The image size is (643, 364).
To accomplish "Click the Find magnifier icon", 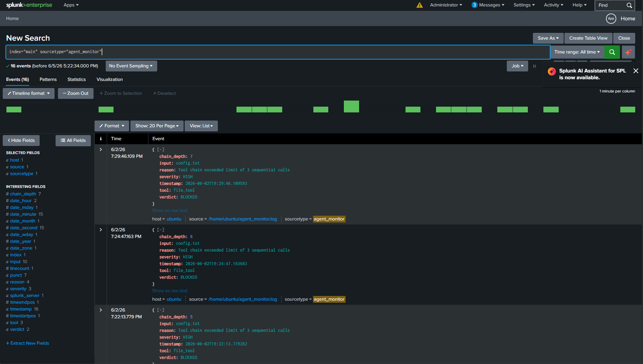I will [629, 5].
